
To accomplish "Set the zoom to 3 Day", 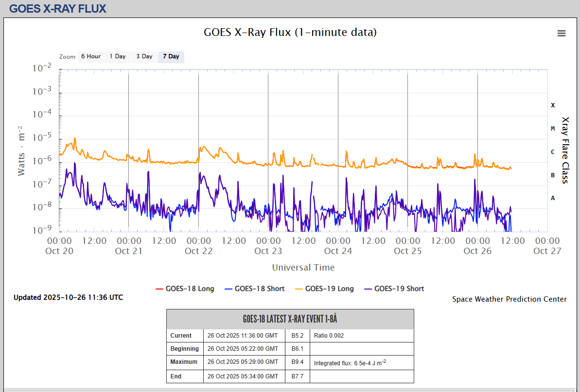I will [x=144, y=57].
